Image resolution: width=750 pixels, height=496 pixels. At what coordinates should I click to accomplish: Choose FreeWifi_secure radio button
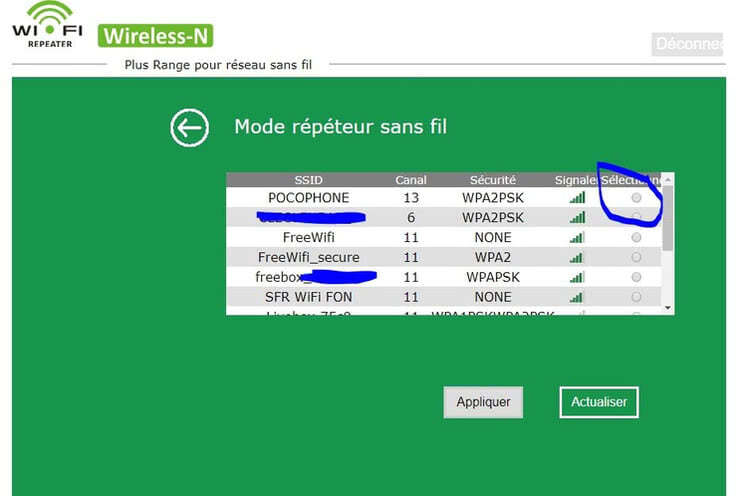tap(636, 258)
